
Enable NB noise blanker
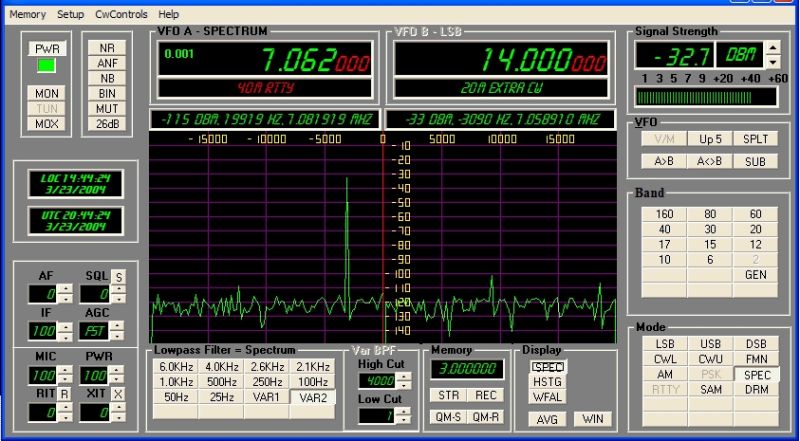pos(107,78)
